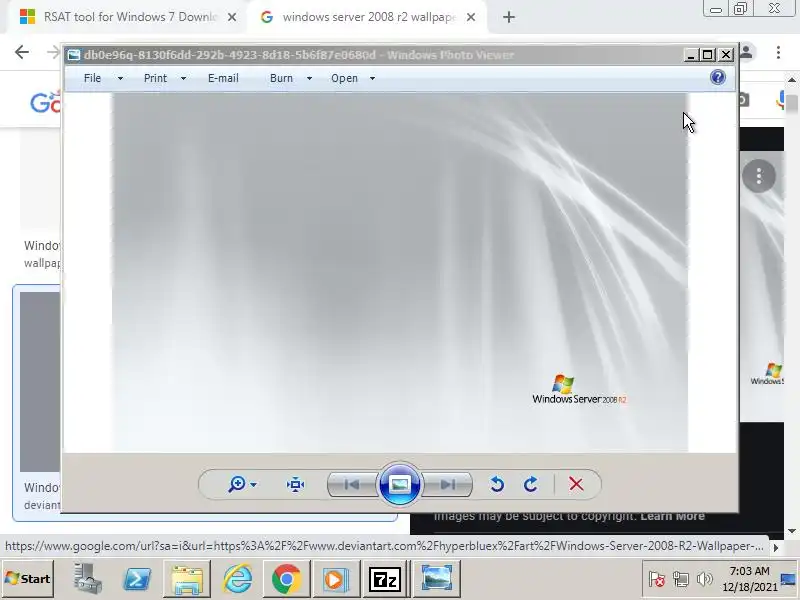Open Internet Explorer from taskbar
800x600 pixels.
(237, 579)
